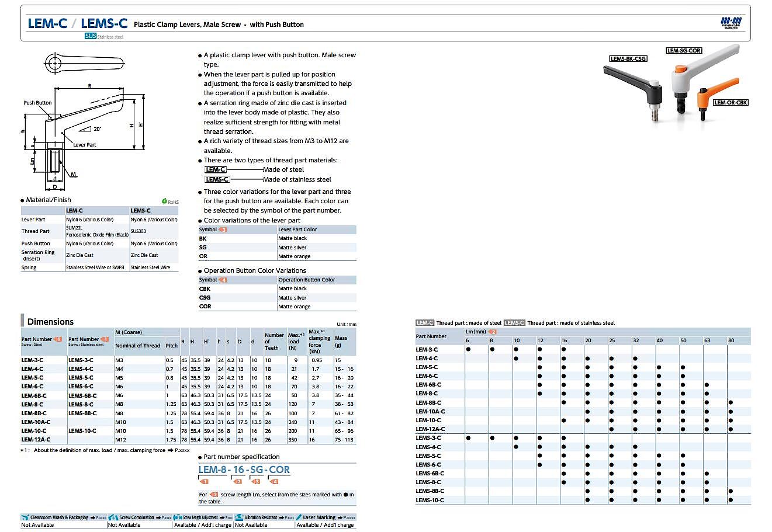Image resolution: width=772 pixels, height=532 pixels.
Task: Click the Cleanroom Wash & Packaging icon
Action: coord(25,517)
